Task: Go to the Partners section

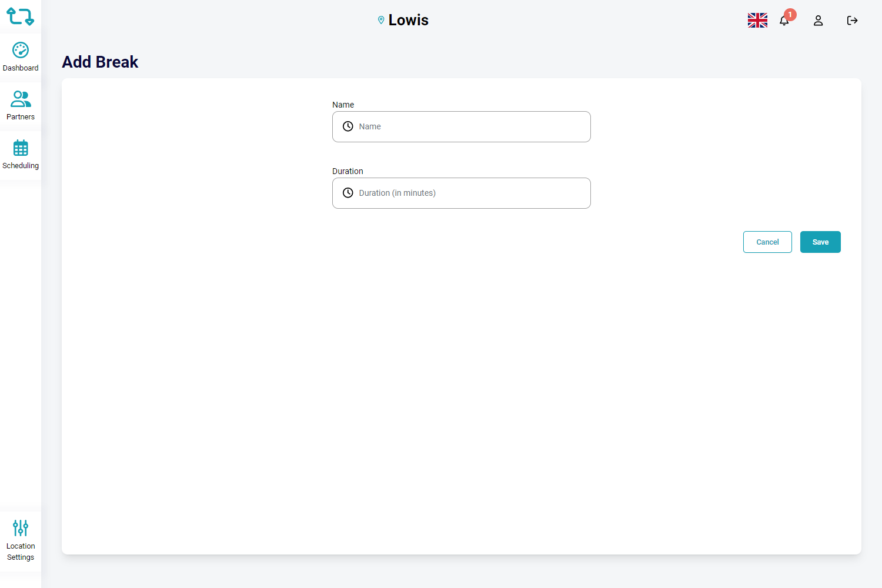Action: (x=21, y=106)
